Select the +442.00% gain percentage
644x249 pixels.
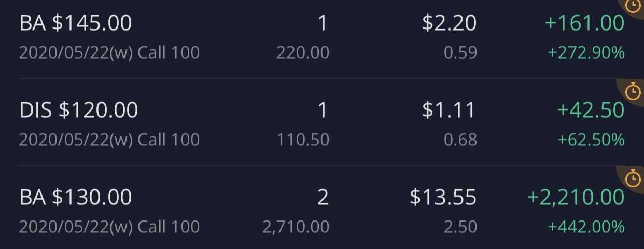[x=586, y=227]
